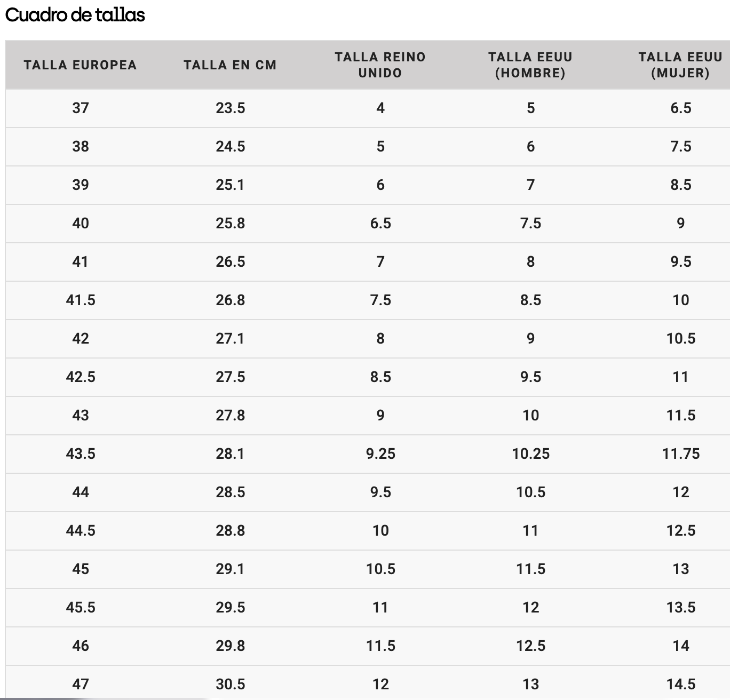Image resolution: width=730 pixels, height=700 pixels.
Task: Select European size 42.5 cell
Action: (81, 377)
